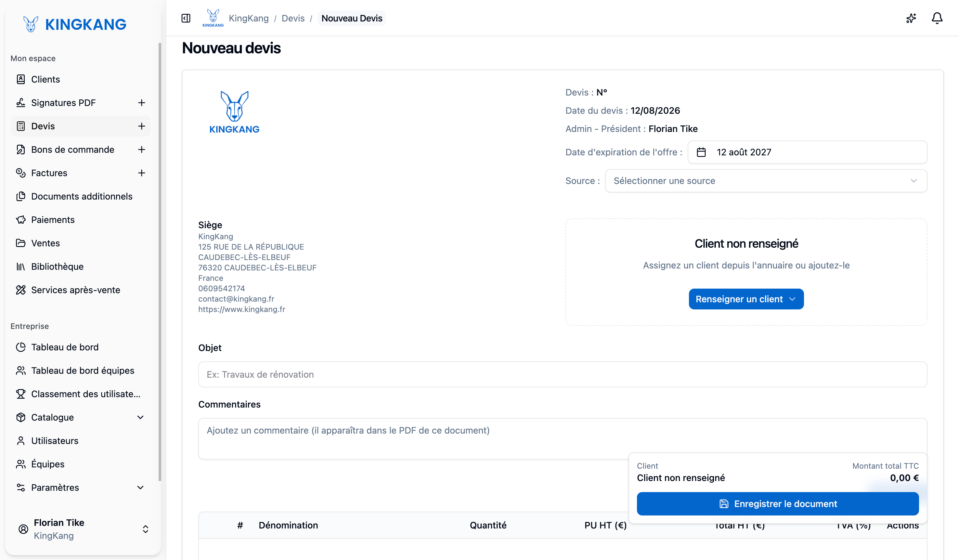Image resolution: width=959 pixels, height=560 pixels.
Task: Open the notifications bell
Action: 937,18
